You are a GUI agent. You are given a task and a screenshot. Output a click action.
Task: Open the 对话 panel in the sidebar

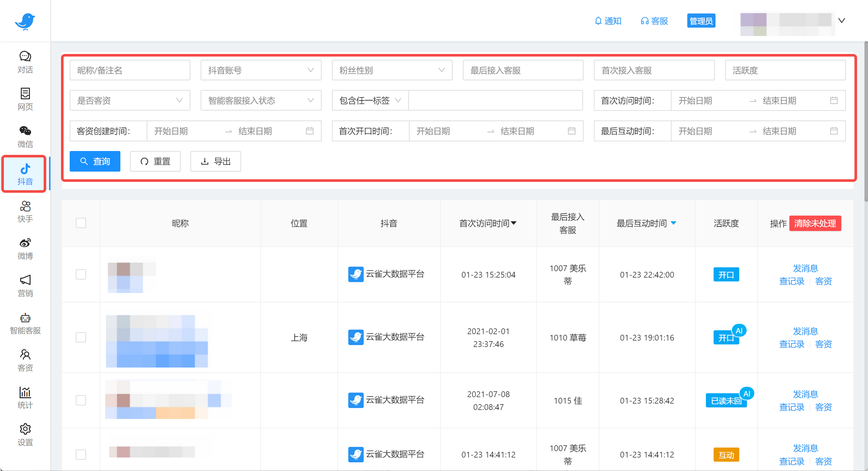click(x=25, y=62)
